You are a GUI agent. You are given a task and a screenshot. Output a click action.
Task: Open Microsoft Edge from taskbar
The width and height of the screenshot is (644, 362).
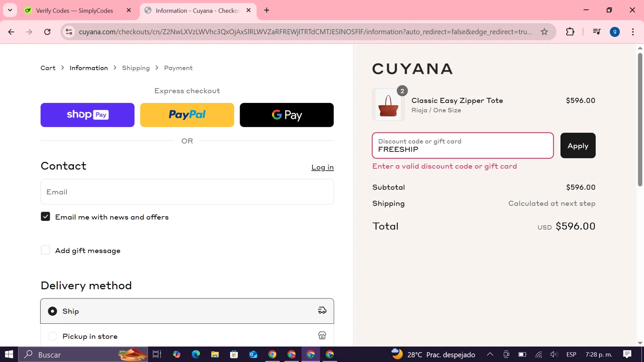point(196,354)
